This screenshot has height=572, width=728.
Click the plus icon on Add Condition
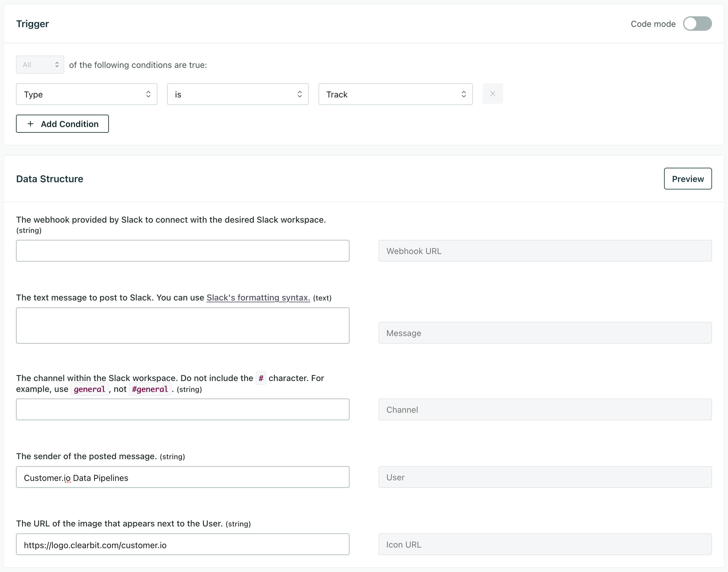(30, 124)
